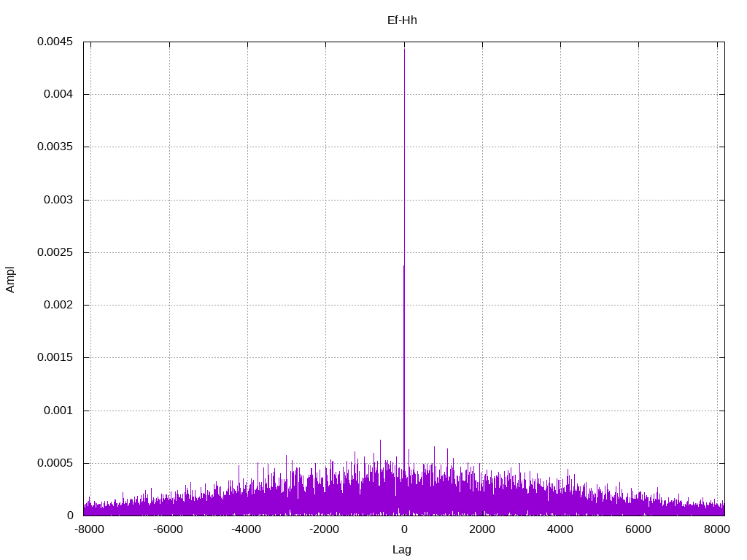747x560 pixels.
Task: Click x-axis tick label 6000
Action: (638, 529)
